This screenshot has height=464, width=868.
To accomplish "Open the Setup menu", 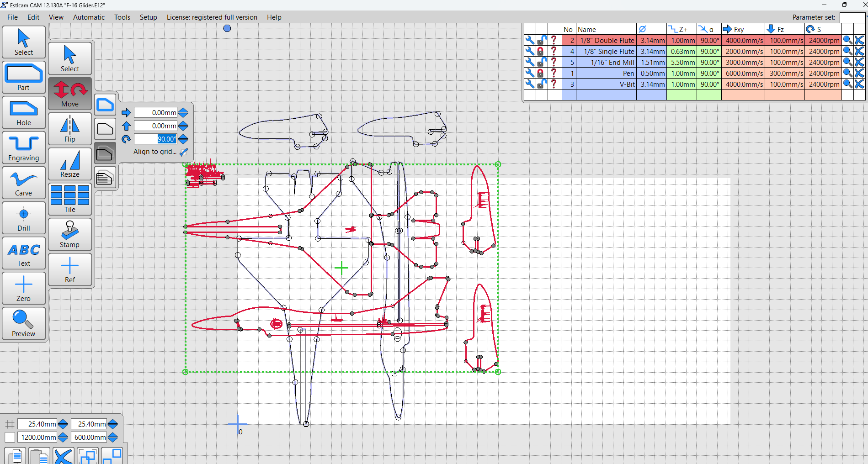I will (x=148, y=17).
